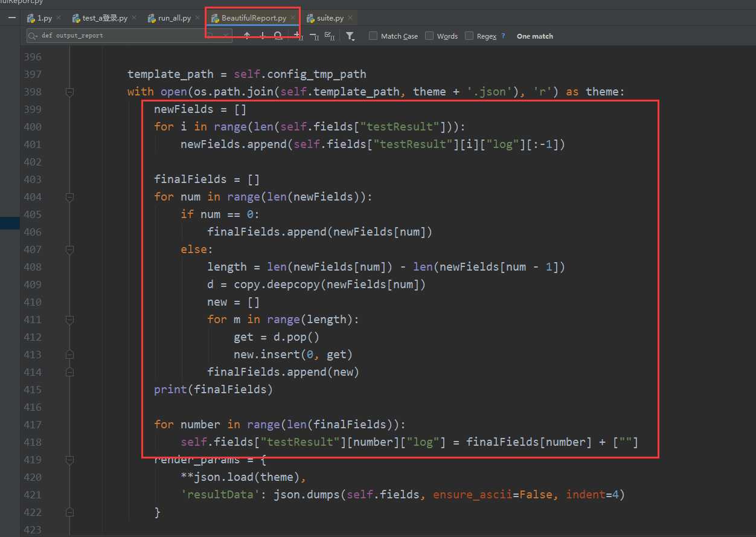
Task: Place cursor on template_path assignment line
Action: (x=247, y=74)
